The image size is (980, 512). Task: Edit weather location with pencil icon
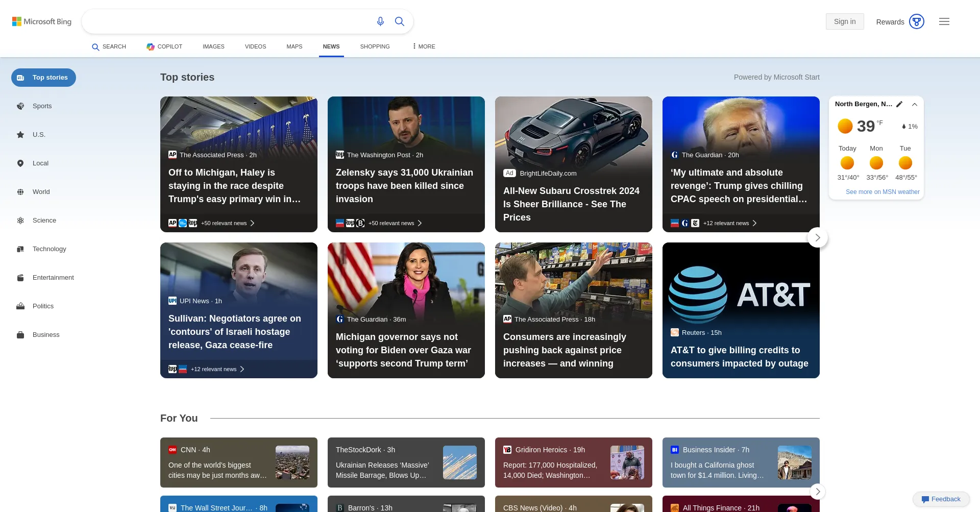(899, 104)
